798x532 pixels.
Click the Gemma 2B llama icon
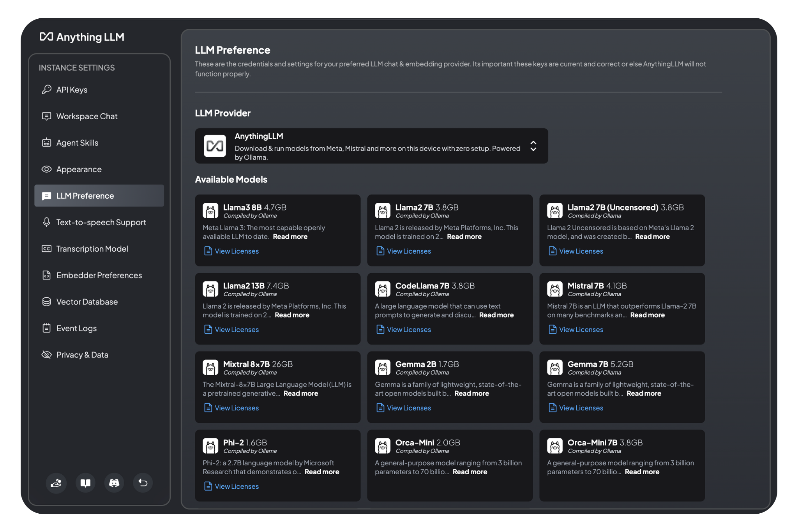point(383,368)
